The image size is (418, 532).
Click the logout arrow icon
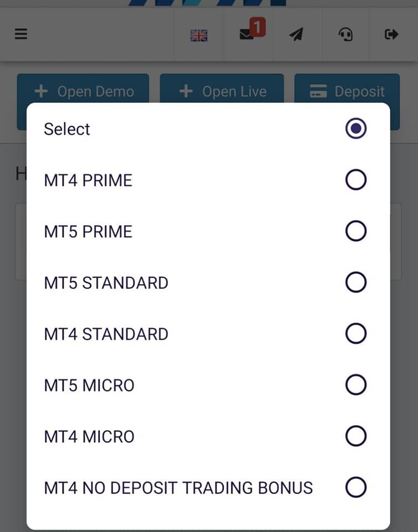391,34
